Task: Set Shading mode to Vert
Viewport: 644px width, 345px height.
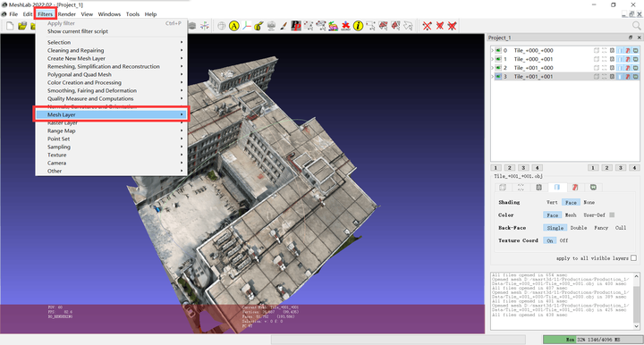Action: [552, 202]
